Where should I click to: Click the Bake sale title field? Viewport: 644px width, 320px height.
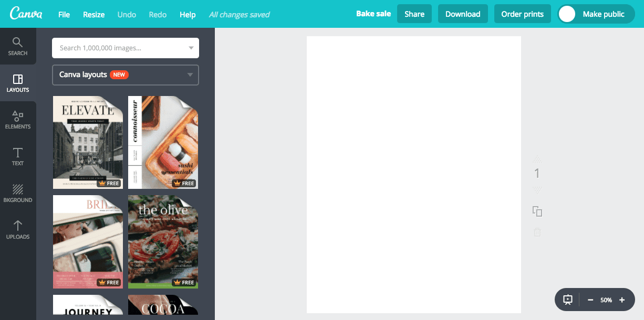(x=373, y=14)
